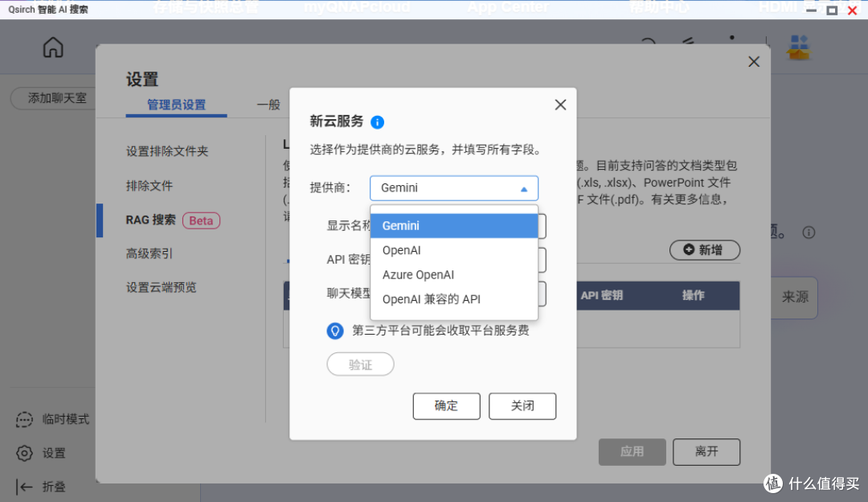Click the 操作 column header
The image size is (868, 502).
point(693,295)
